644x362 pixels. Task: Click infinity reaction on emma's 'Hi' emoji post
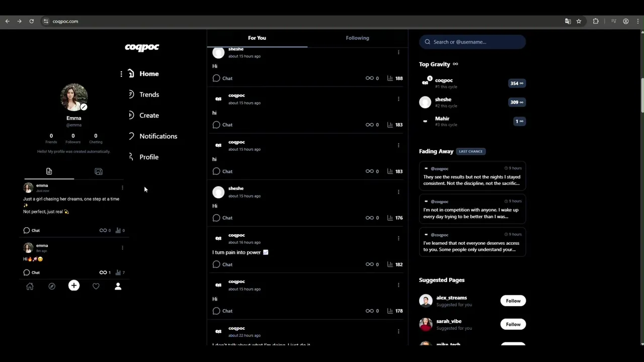click(x=103, y=273)
